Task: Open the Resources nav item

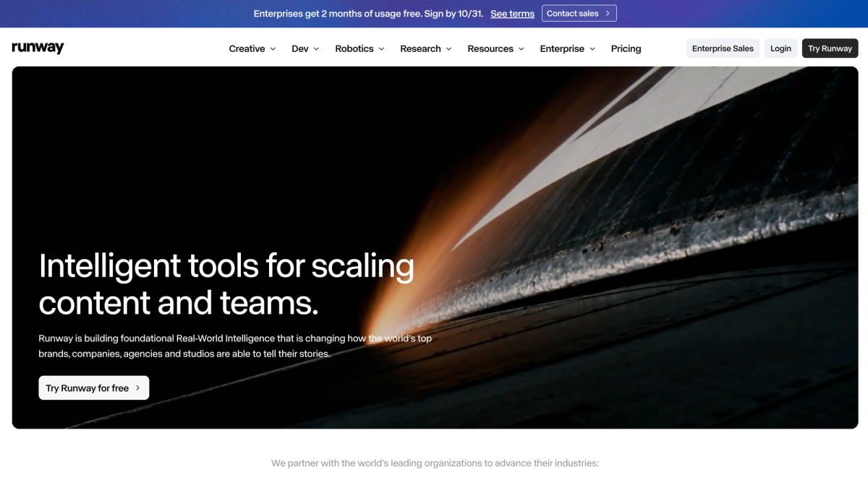Action: point(496,48)
